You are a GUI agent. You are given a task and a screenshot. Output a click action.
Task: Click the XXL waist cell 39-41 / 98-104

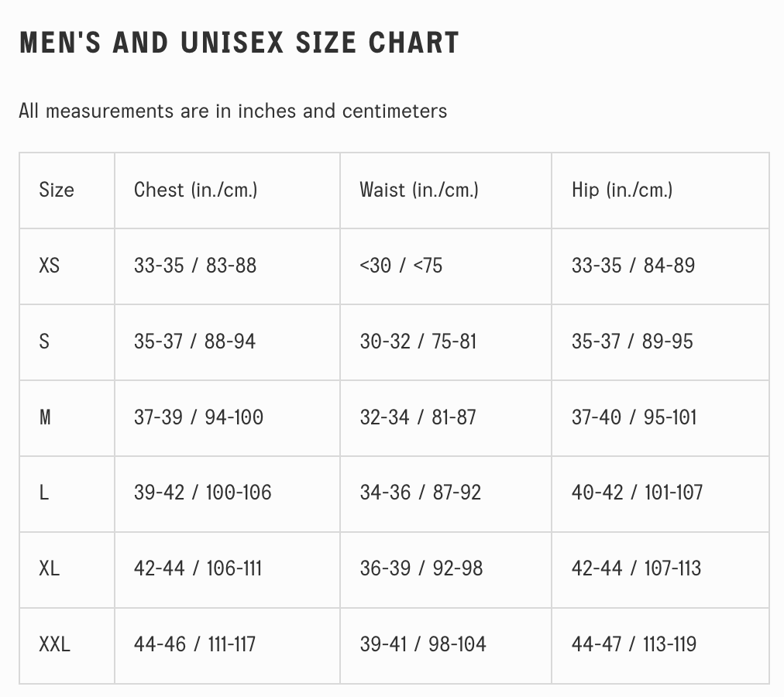pyautogui.click(x=422, y=644)
